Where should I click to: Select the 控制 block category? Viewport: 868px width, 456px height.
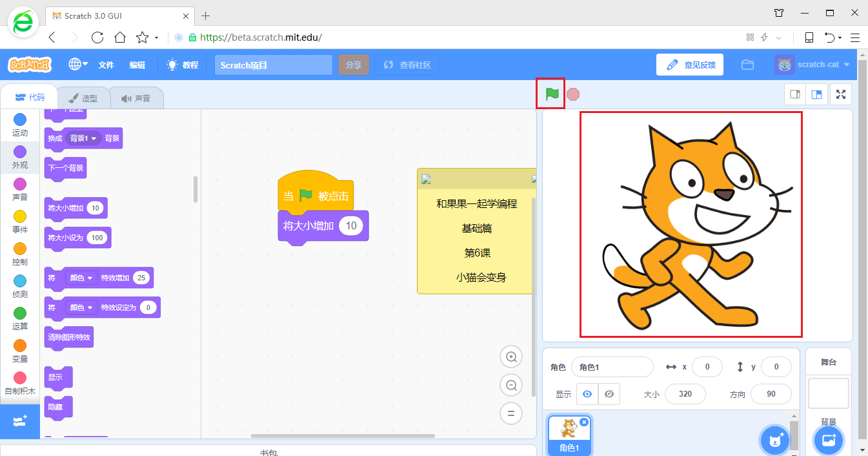pyautogui.click(x=20, y=254)
